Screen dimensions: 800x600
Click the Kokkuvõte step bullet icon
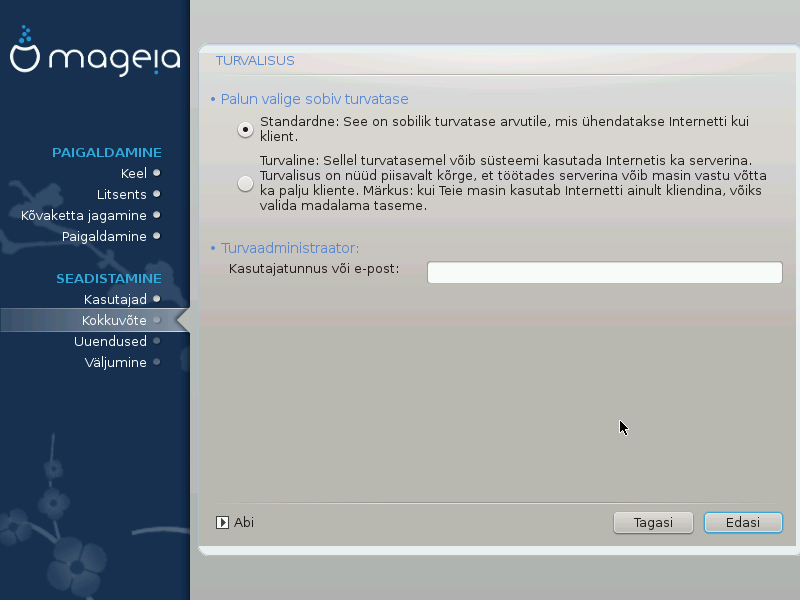coord(157,320)
